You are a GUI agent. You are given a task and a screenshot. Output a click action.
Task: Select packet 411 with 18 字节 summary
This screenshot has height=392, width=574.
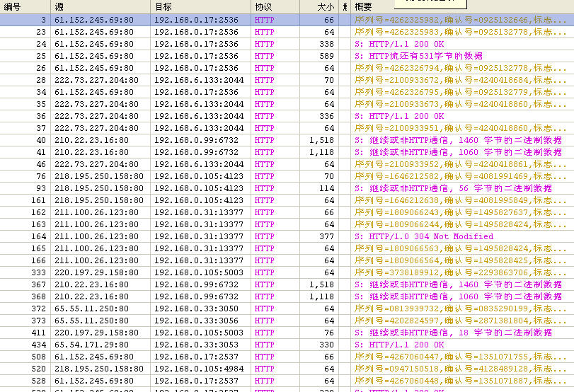[212, 333]
